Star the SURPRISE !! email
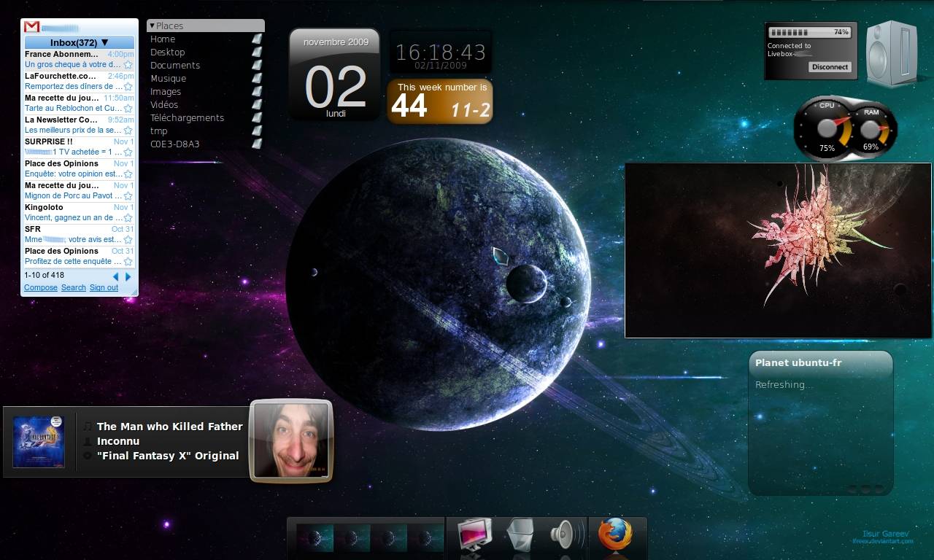Screen dimensions: 934x560 click(x=128, y=152)
